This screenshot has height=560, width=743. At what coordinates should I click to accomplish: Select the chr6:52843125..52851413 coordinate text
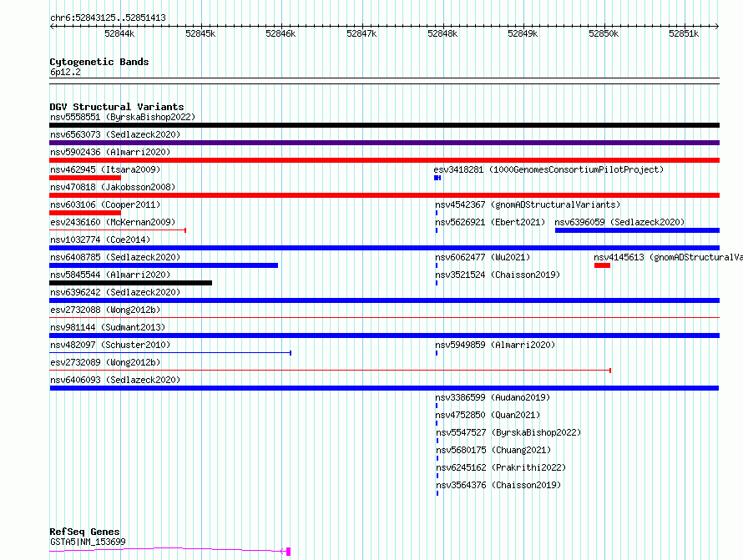(x=108, y=18)
